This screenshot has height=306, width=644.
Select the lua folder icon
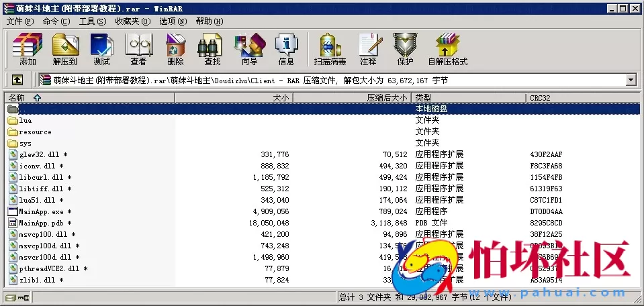[13, 121]
